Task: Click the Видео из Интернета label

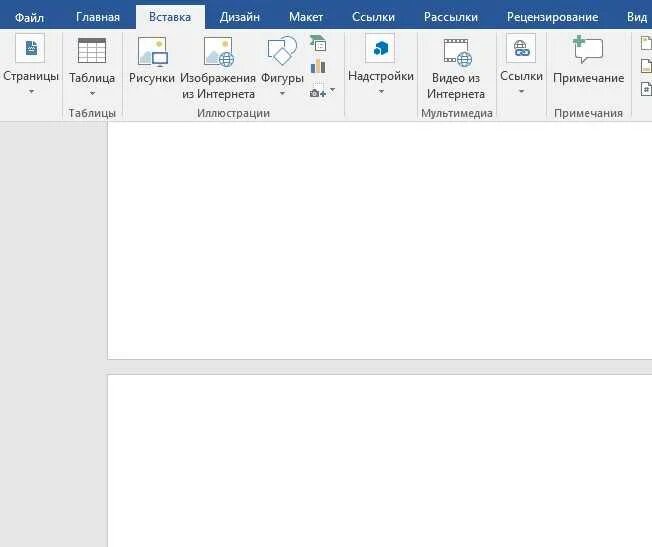Action: click(456, 86)
